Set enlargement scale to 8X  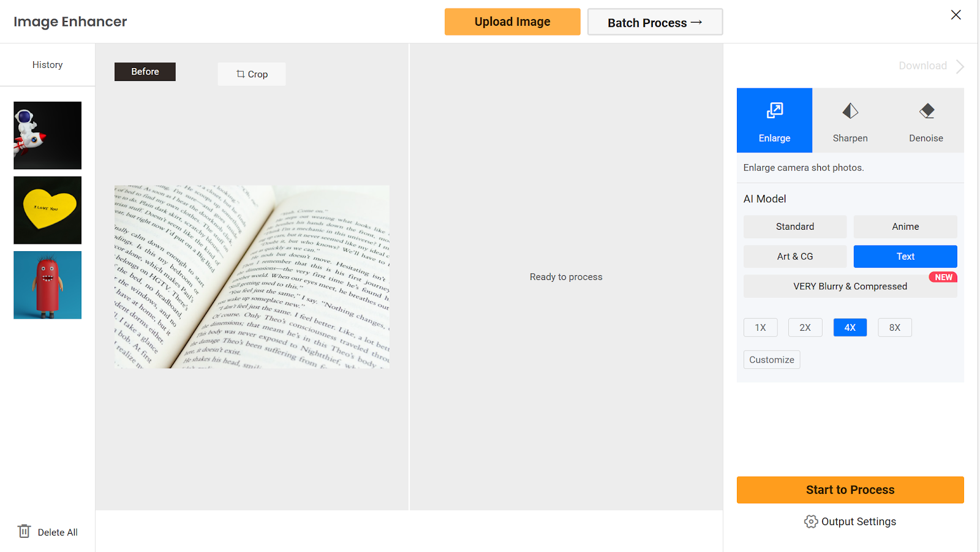pos(895,328)
